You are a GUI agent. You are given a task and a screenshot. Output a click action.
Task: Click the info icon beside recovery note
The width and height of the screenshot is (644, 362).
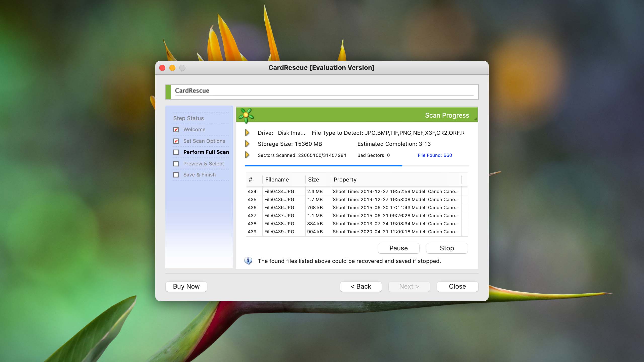tap(248, 261)
